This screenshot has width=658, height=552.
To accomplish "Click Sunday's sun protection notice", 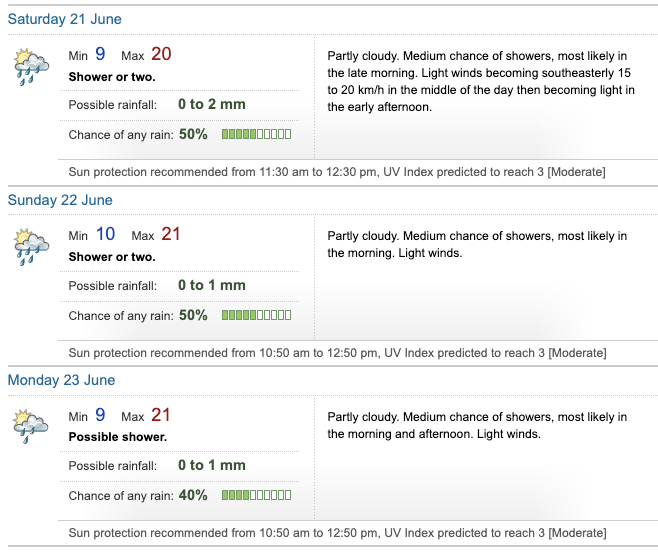I will click(336, 352).
